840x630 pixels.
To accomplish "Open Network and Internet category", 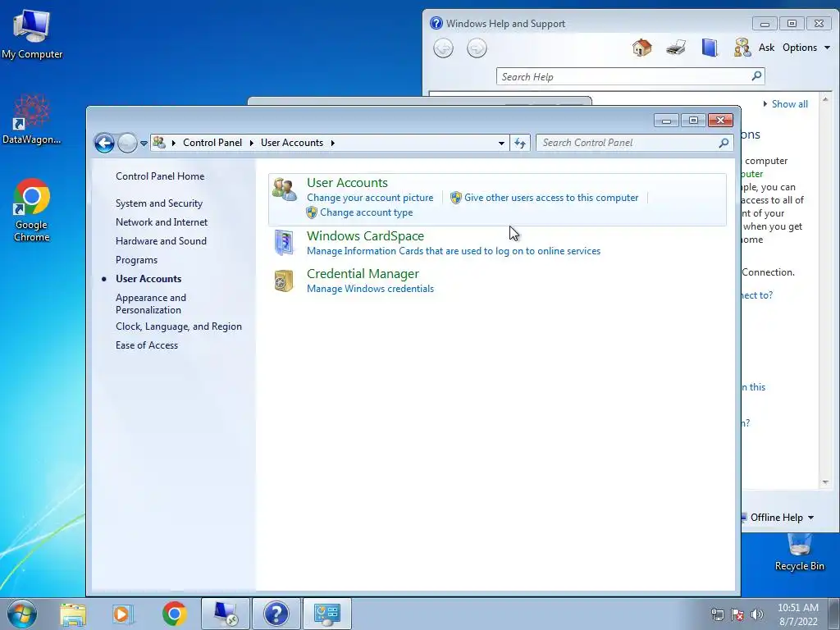I will (162, 222).
